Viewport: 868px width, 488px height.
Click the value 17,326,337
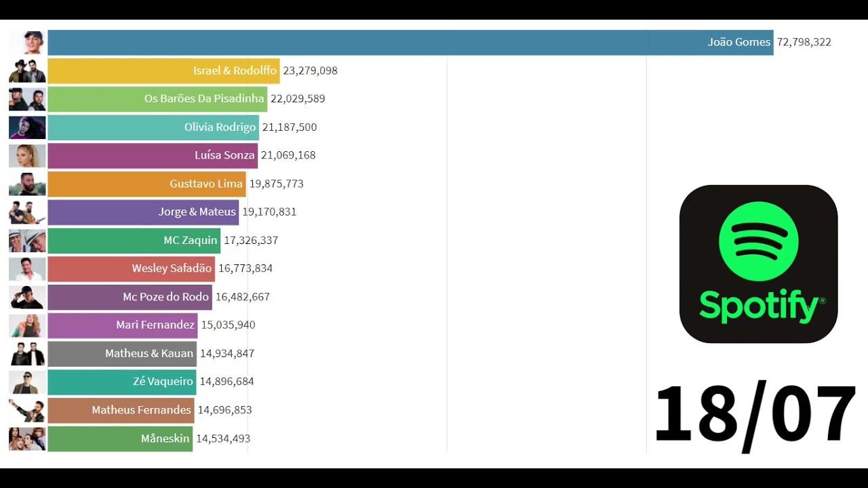click(x=251, y=241)
